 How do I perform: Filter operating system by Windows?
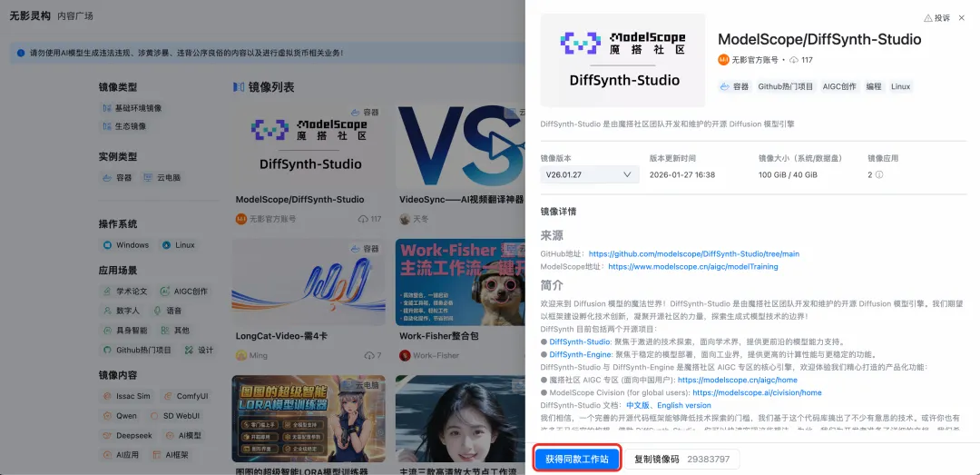(x=125, y=245)
